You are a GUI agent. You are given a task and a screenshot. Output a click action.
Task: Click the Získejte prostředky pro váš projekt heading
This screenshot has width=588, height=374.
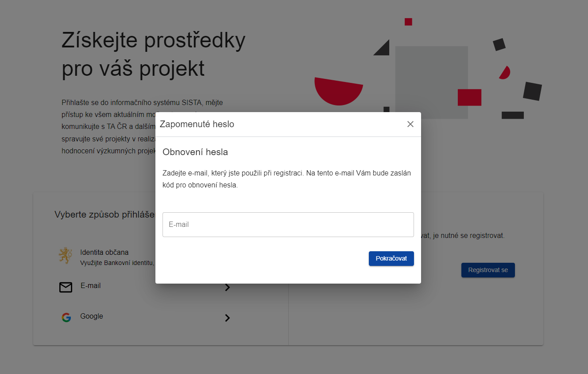154,55
